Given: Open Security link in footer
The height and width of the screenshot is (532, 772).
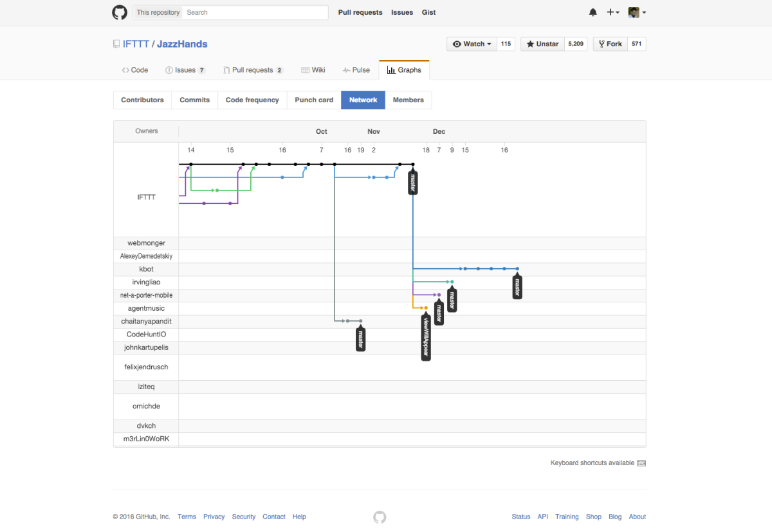Looking at the screenshot, I should (244, 517).
